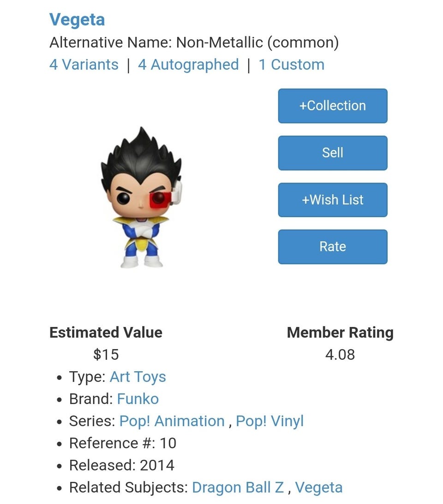Add to +Wish List
Image resolution: width=443 pixels, height=504 pixels.
333,200
